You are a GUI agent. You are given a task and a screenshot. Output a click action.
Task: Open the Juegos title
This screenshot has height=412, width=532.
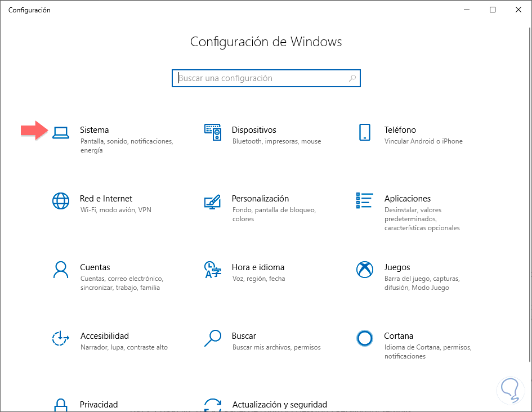coord(397,267)
